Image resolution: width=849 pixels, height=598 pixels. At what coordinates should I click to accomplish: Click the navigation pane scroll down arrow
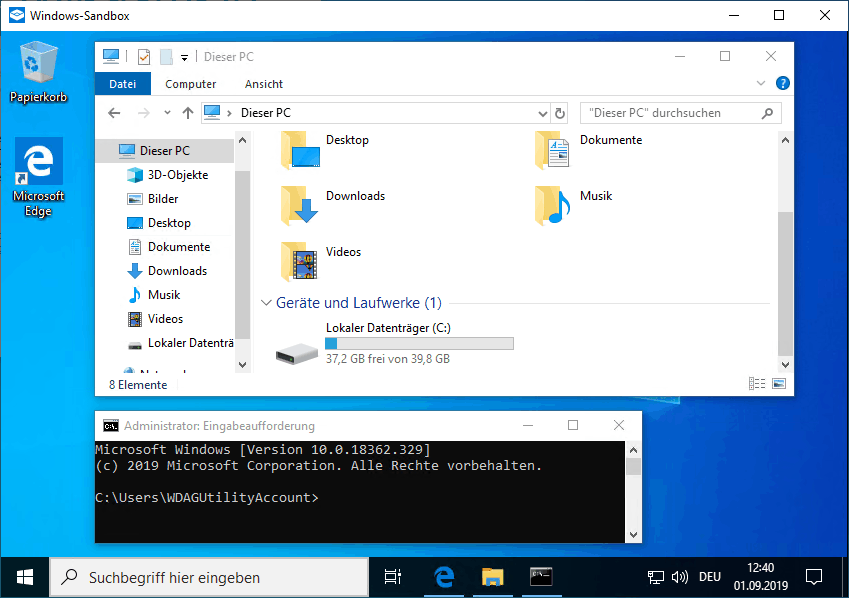(243, 365)
